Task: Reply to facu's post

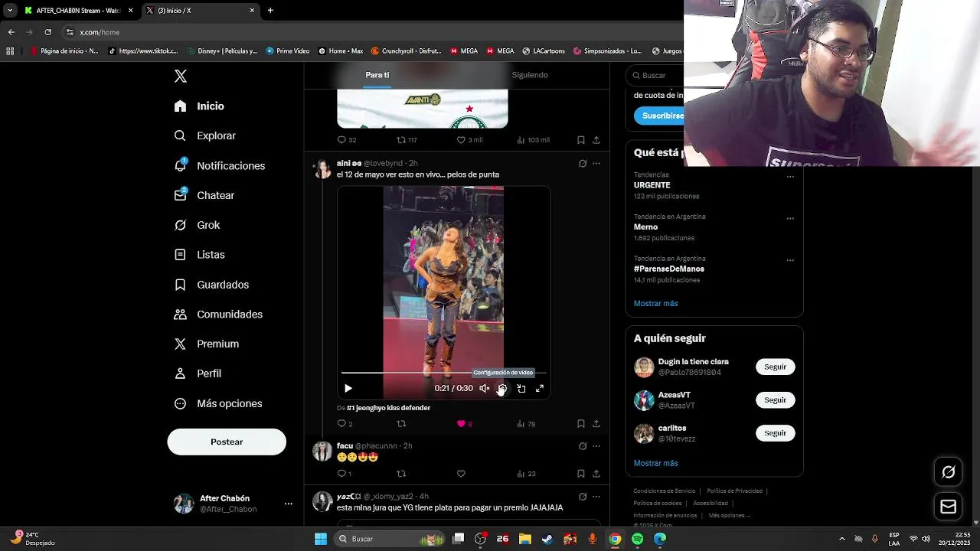Action: pyautogui.click(x=342, y=474)
